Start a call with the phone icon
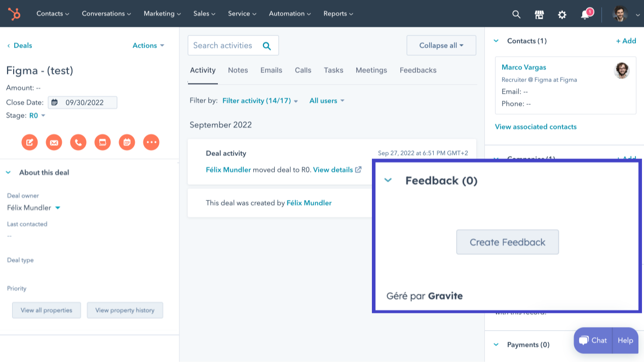This screenshot has height=362, width=644. click(x=78, y=142)
